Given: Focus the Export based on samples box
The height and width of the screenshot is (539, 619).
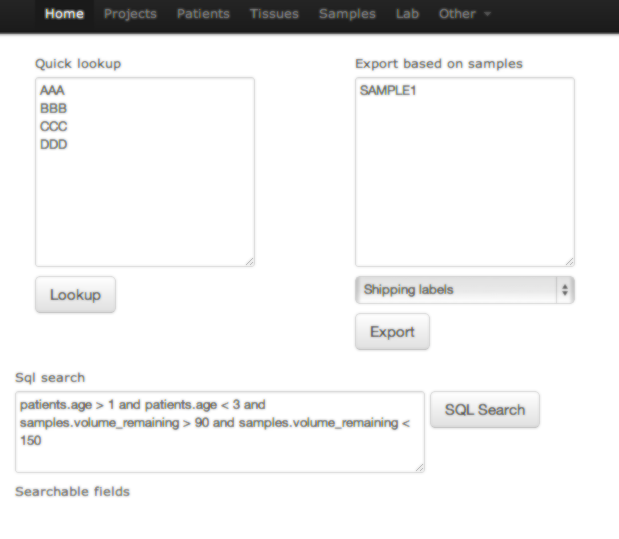Looking at the screenshot, I should tap(465, 172).
